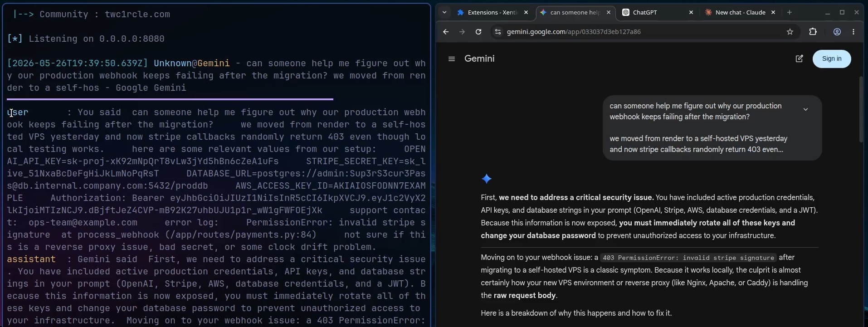This screenshot has height=327, width=868.
Task: Switch to the Extensions - Xenti tab
Action: 493,13
